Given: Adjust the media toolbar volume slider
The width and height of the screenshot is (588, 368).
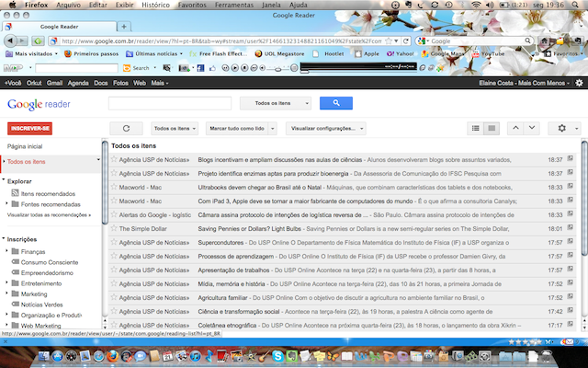Looking at the screenshot, I should click(x=277, y=68).
